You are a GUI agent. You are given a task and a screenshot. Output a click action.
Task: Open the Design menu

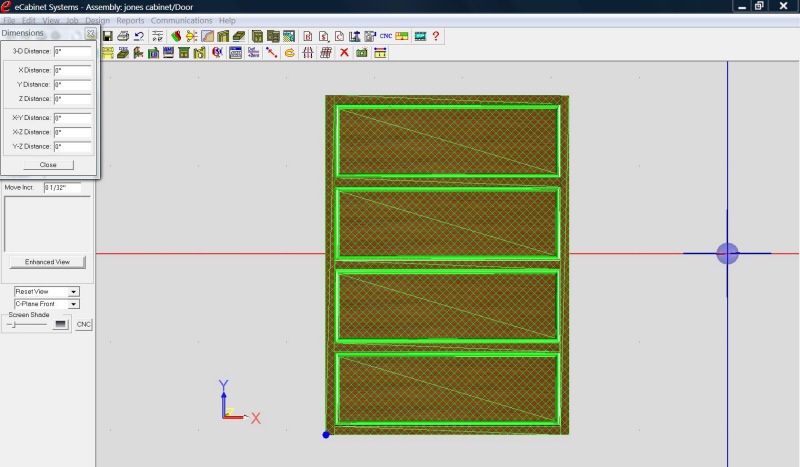coord(97,20)
